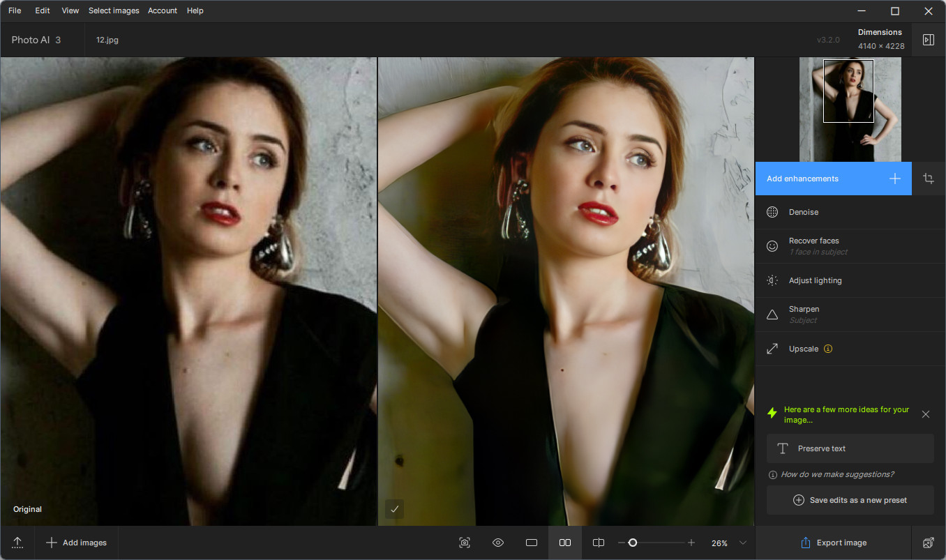This screenshot has height=560, width=946.
Task: Switch to single image view
Action: tap(532, 543)
